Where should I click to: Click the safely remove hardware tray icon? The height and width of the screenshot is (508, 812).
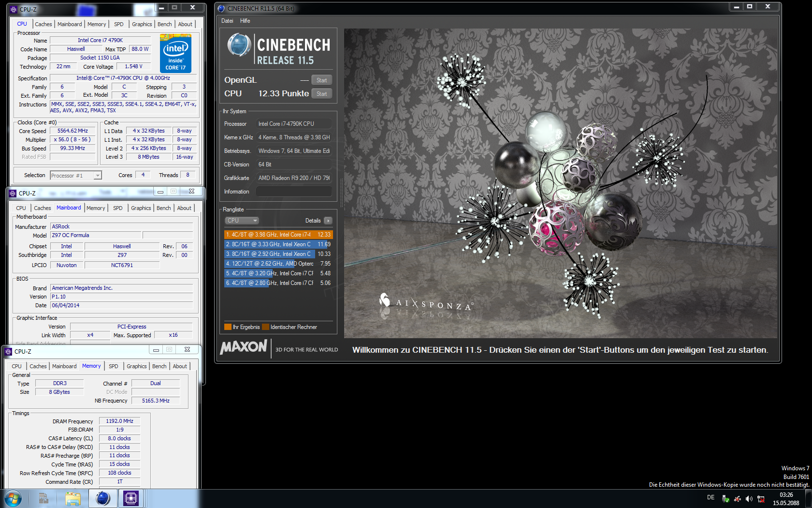(725, 499)
